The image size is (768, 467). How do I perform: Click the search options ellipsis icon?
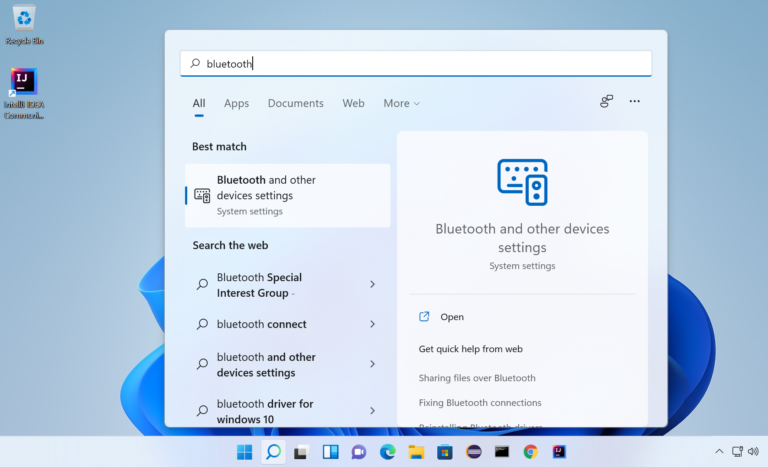tap(635, 101)
